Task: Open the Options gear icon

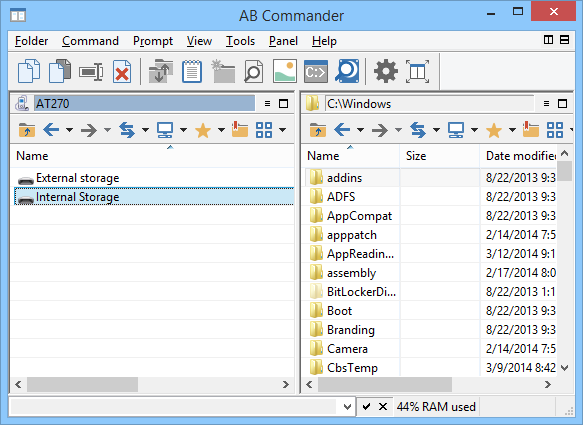Action: (x=386, y=71)
